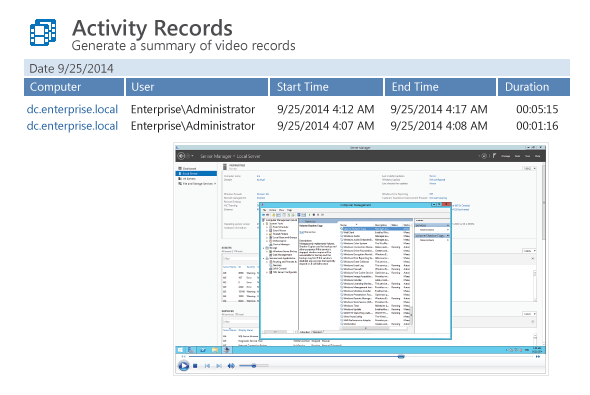This screenshot has height=395, width=590.
Task: Select start time 9/25/2014 4:12 AM
Action: (x=325, y=109)
